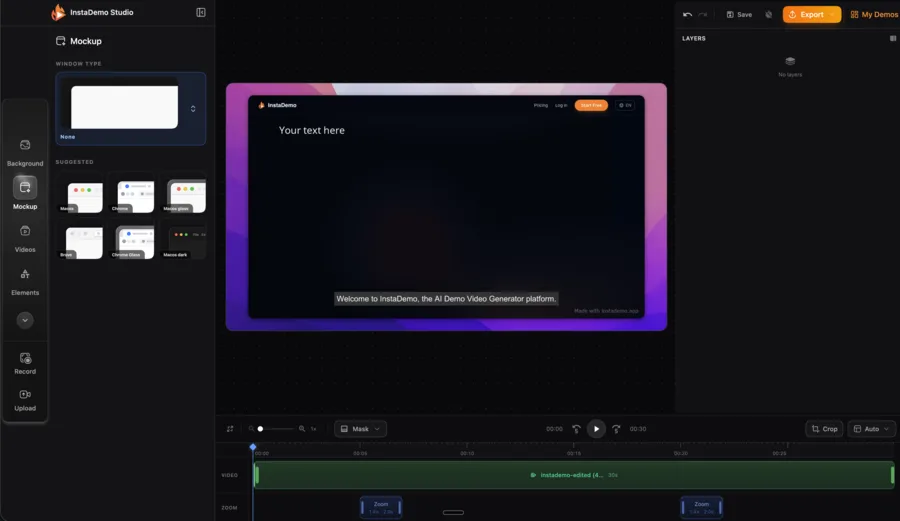Redo the last undone action
The width and height of the screenshot is (900, 521).
(703, 14)
